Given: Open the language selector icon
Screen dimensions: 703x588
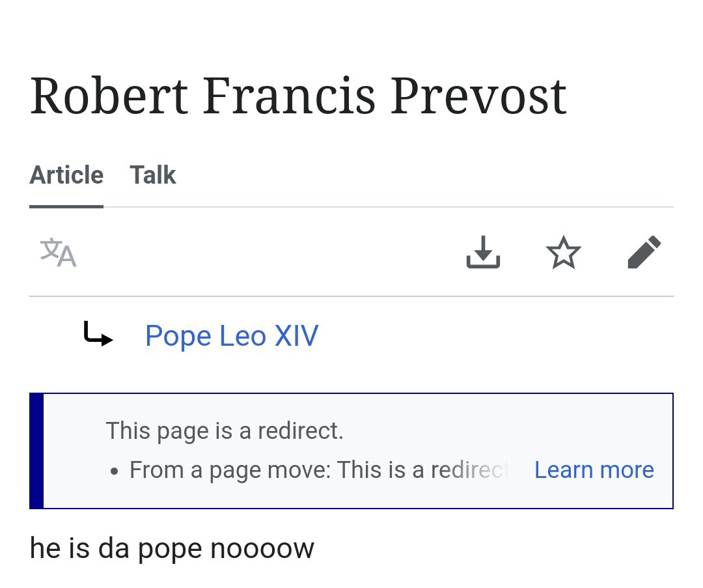Looking at the screenshot, I should [59, 252].
